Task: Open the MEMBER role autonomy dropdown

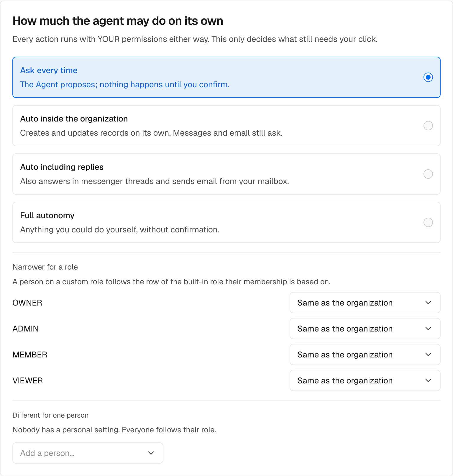Action: (x=365, y=354)
